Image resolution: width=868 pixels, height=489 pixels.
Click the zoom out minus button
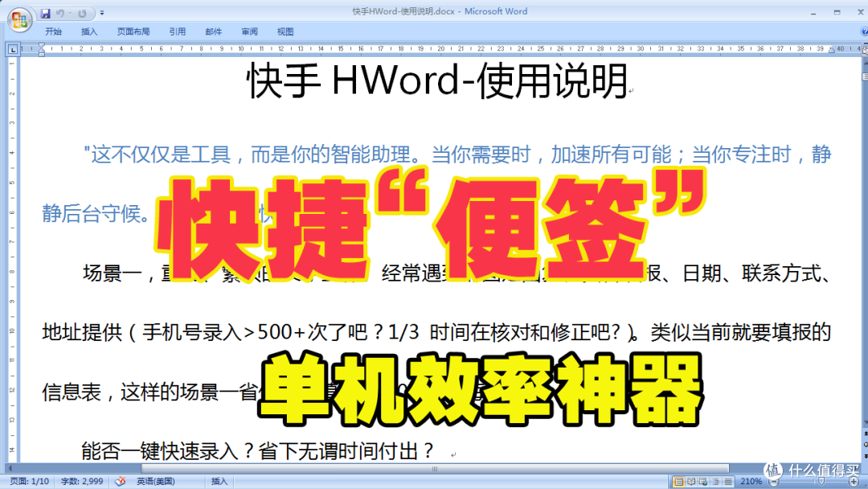tap(774, 483)
